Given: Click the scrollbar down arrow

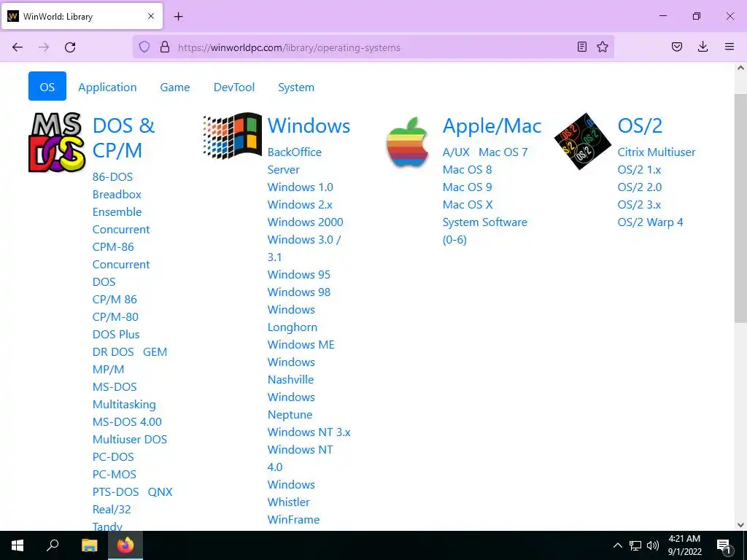Looking at the screenshot, I should point(740,525).
